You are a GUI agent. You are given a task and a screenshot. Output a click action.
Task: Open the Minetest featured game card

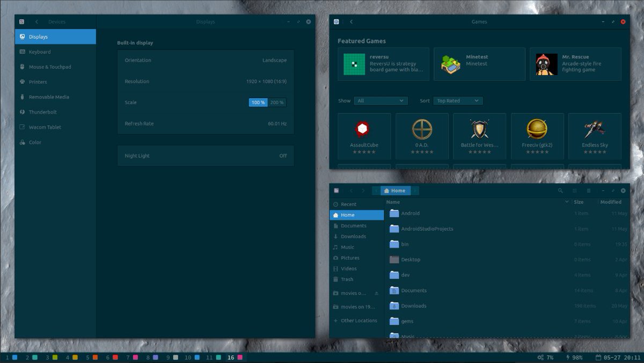coord(479,64)
